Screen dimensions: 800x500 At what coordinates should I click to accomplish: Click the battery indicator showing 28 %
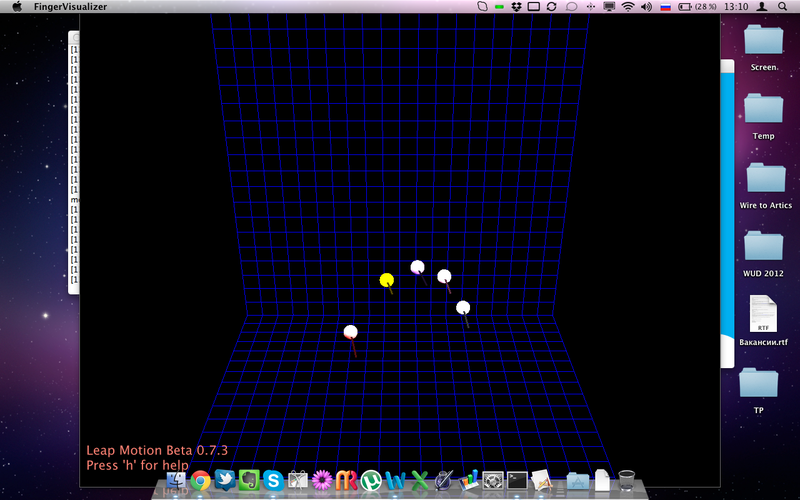(697, 7)
